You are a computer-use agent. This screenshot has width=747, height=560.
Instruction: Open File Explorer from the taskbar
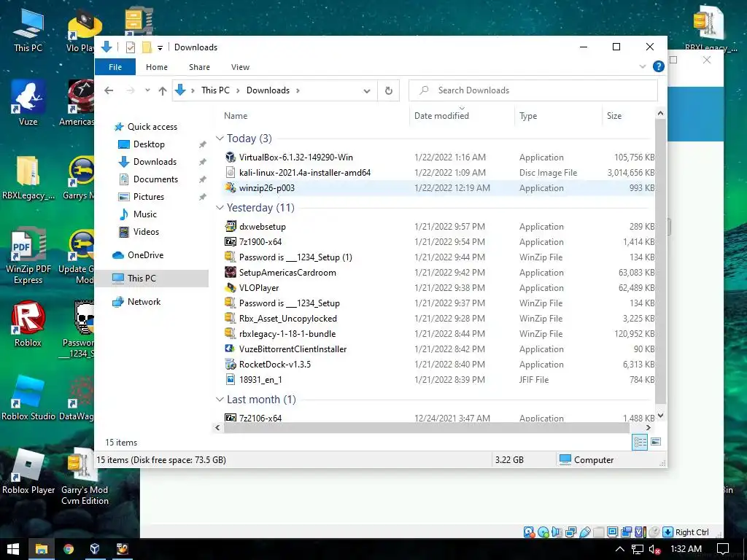42,549
